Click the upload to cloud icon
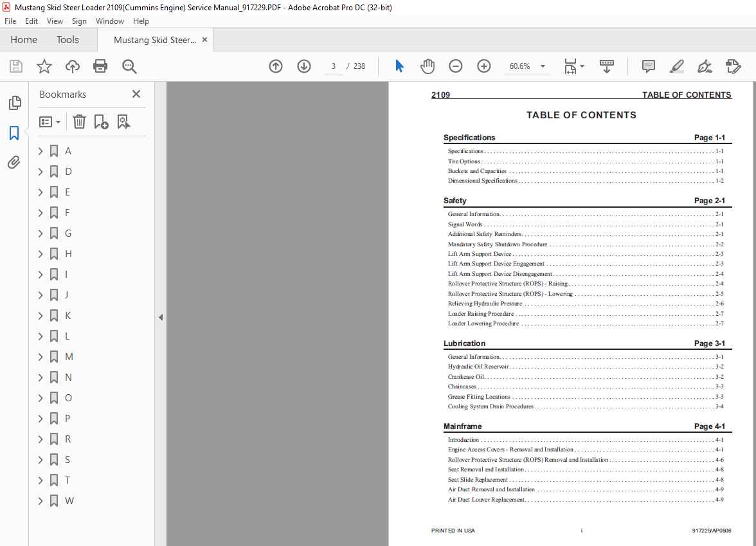The height and width of the screenshot is (546, 756). (72, 66)
